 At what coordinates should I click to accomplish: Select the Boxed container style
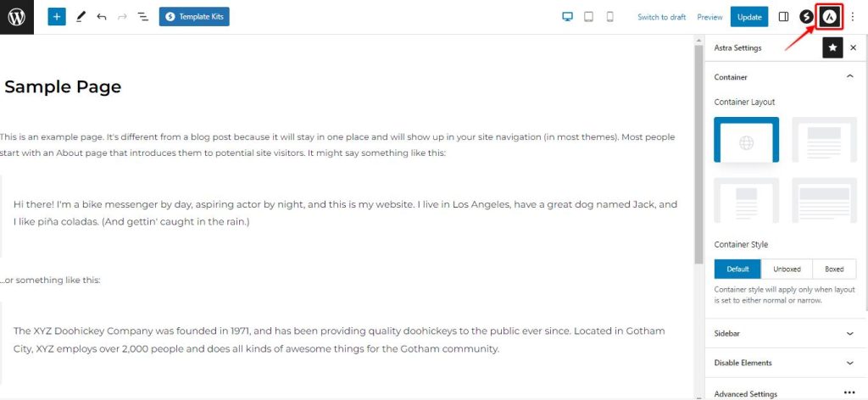834,269
